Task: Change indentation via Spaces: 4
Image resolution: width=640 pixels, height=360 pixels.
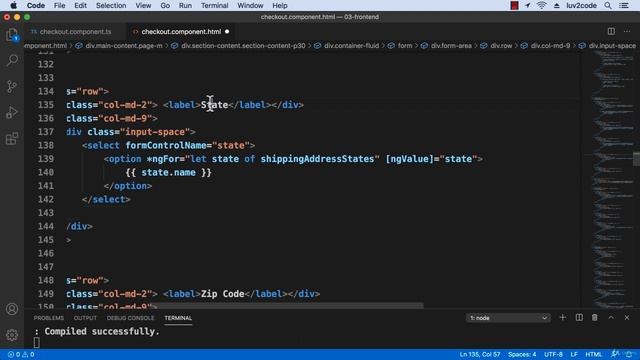Action: click(x=522, y=354)
